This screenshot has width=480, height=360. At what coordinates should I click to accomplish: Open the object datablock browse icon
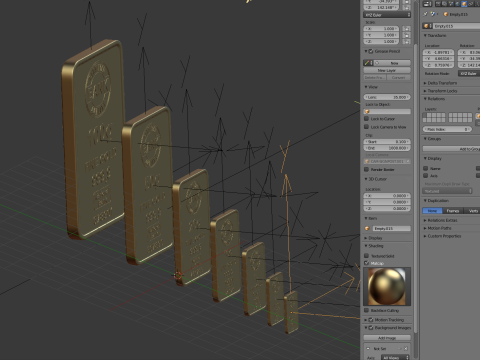(427, 26)
